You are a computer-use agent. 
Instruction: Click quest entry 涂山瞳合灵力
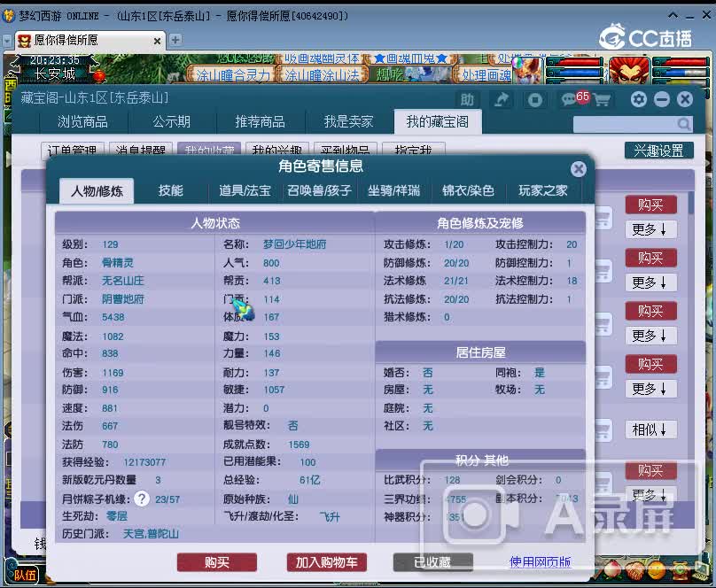233,74
